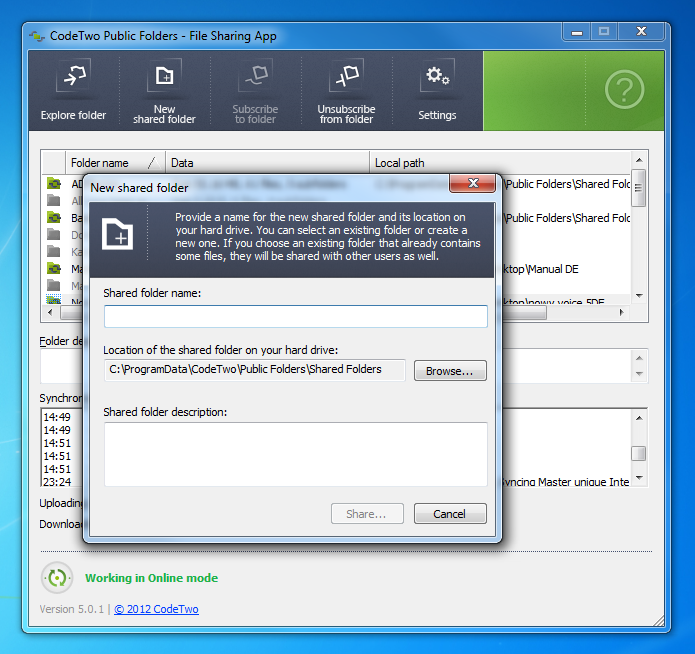695x654 pixels.
Task: Click folder description scrollbar down arrow
Action: pos(639,373)
